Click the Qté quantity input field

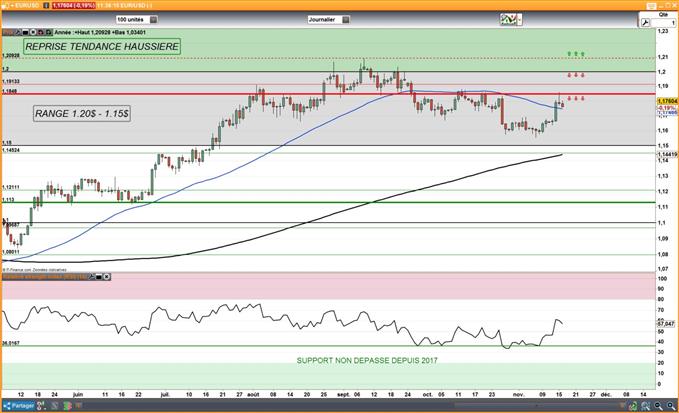tap(663, 23)
